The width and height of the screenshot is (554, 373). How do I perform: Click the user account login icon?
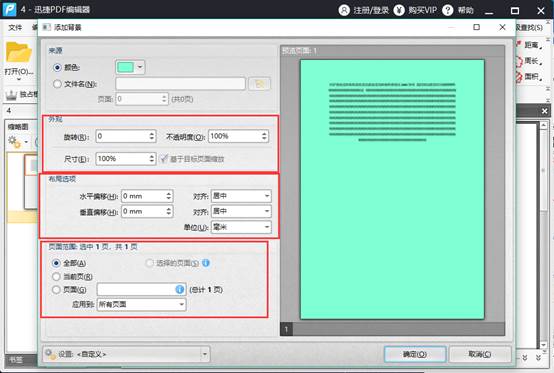pyautogui.click(x=344, y=10)
